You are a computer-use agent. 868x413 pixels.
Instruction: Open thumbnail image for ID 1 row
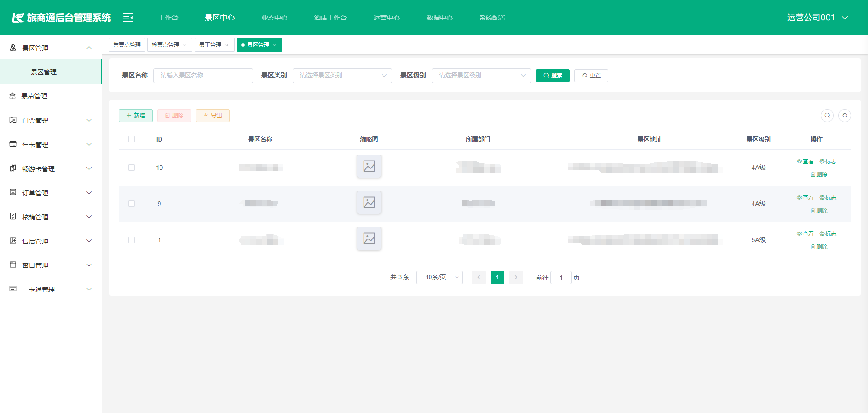pos(369,239)
